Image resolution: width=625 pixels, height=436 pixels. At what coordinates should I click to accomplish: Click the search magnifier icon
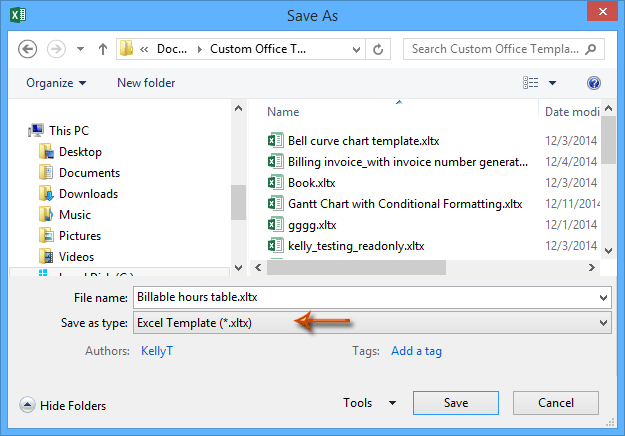click(591, 49)
